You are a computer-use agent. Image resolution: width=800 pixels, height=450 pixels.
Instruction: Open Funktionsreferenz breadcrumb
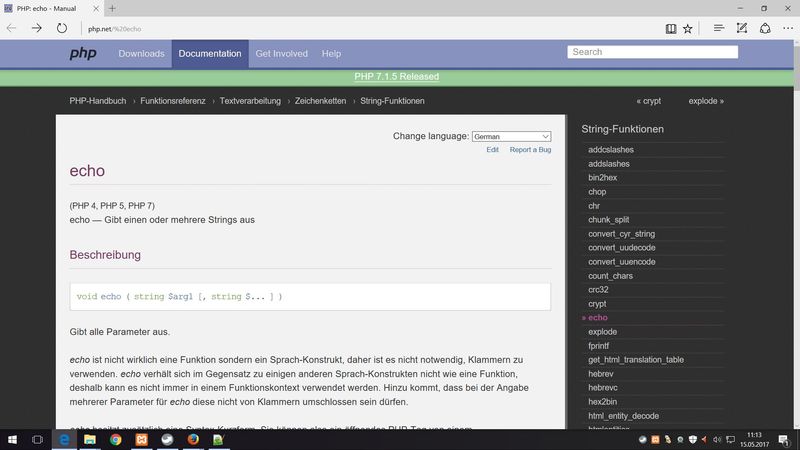[173, 101]
